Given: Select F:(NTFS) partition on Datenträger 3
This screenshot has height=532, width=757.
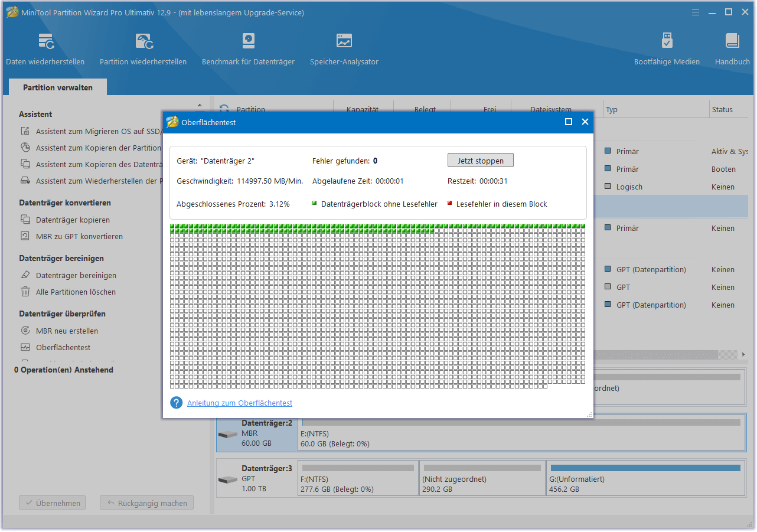Looking at the screenshot, I should [x=358, y=478].
